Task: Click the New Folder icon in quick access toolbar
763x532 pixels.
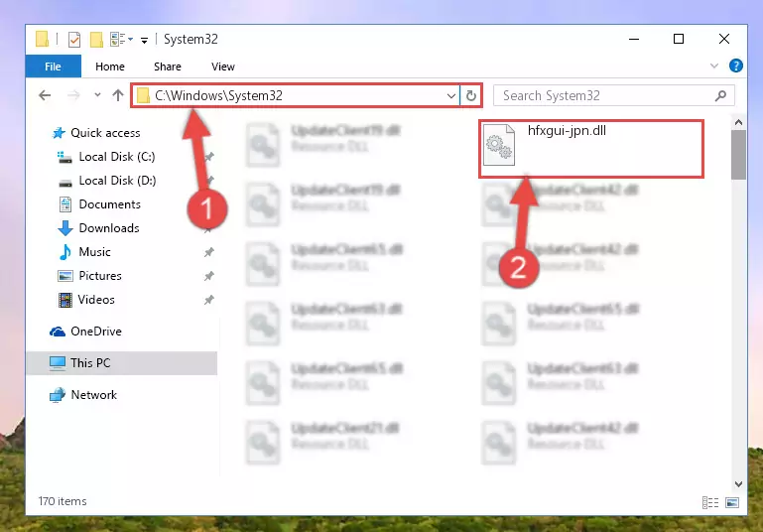Action: (96, 40)
